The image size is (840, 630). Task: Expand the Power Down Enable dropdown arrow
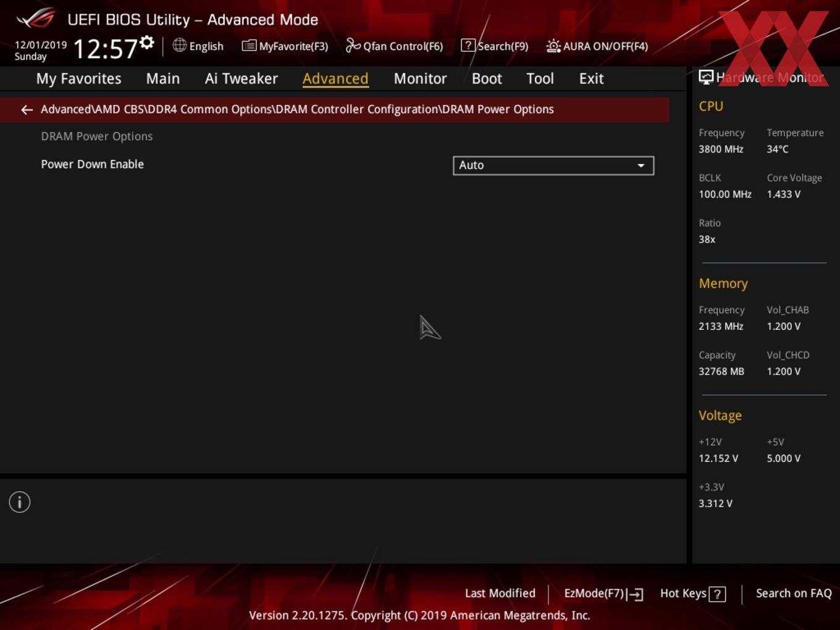coord(641,166)
